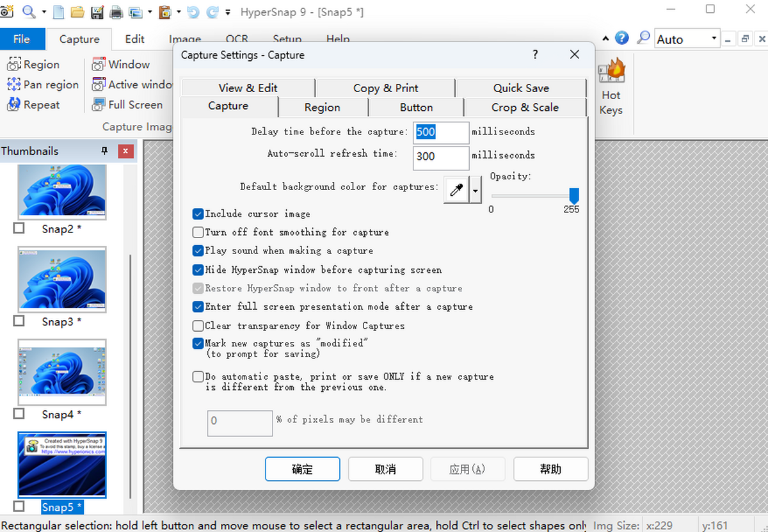Pick a background color with the eyedropper

pos(456,190)
